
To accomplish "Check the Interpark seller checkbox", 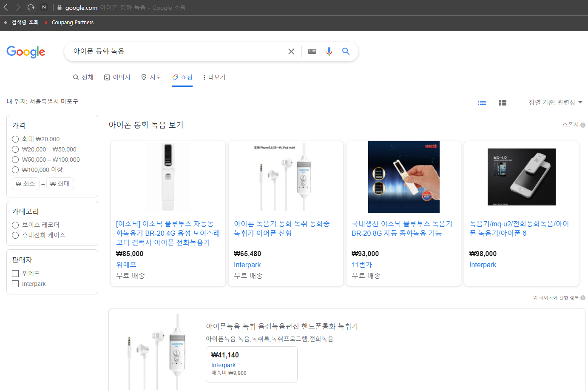I will [15, 284].
